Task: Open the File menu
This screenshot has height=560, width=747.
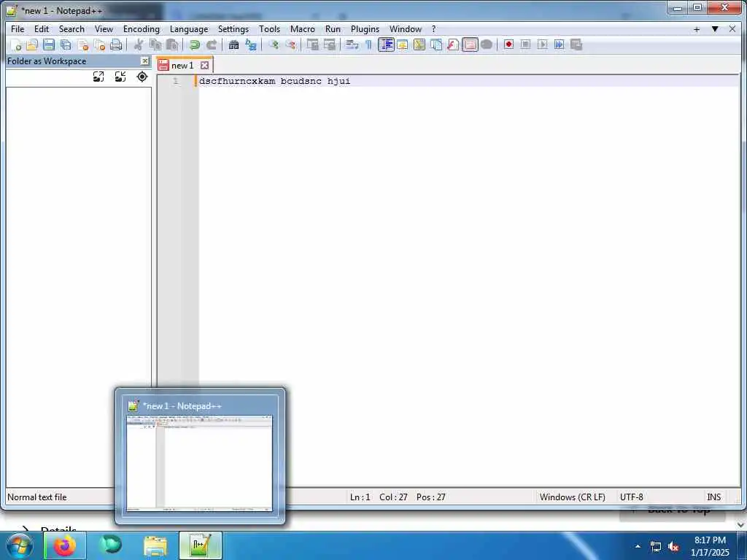Action: point(18,29)
